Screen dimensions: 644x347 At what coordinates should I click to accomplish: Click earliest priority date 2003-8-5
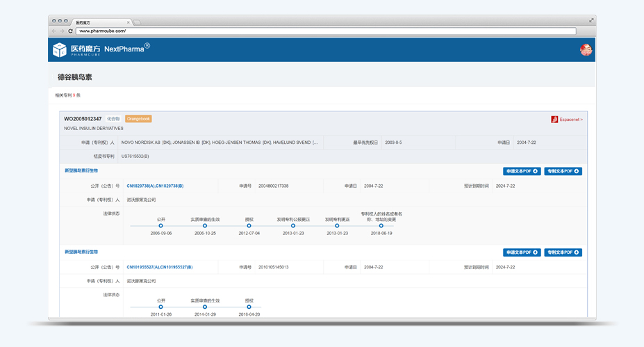[x=393, y=143]
